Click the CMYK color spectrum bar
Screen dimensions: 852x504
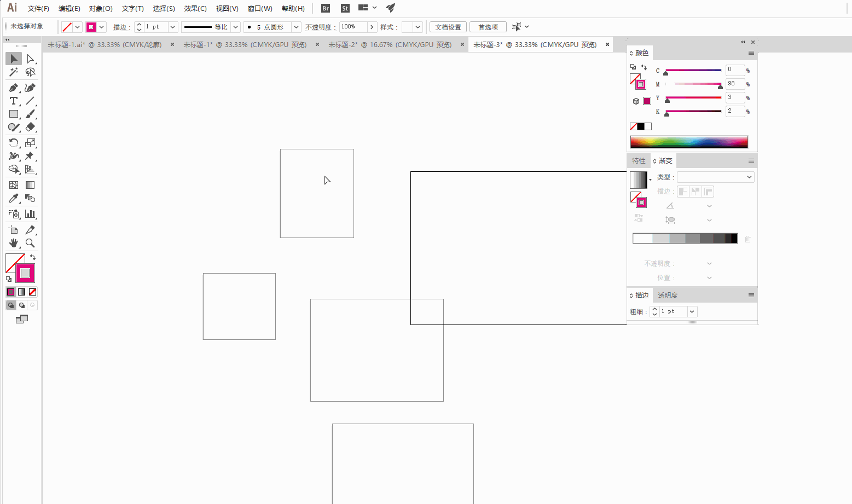pyautogui.click(x=688, y=142)
